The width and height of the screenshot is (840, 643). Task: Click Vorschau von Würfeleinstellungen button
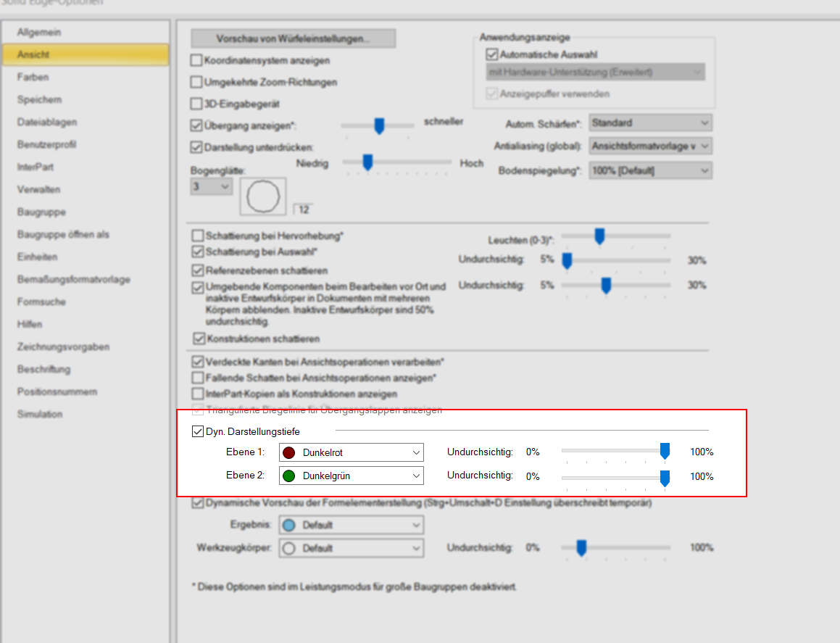[x=293, y=38]
